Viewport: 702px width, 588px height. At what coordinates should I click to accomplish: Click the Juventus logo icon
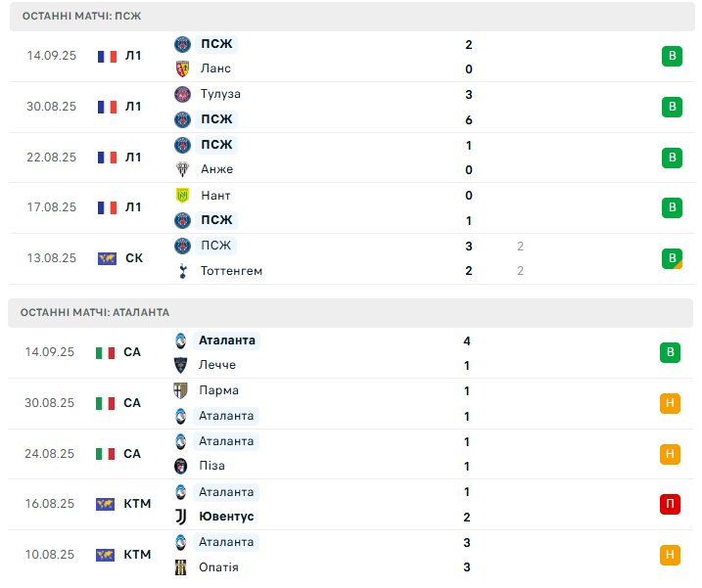click(x=180, y=517)
